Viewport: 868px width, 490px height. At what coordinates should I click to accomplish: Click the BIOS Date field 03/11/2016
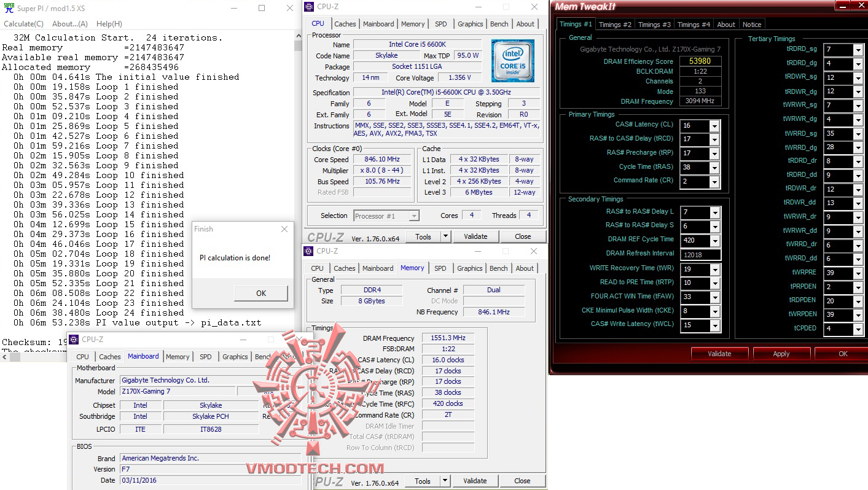211,480
